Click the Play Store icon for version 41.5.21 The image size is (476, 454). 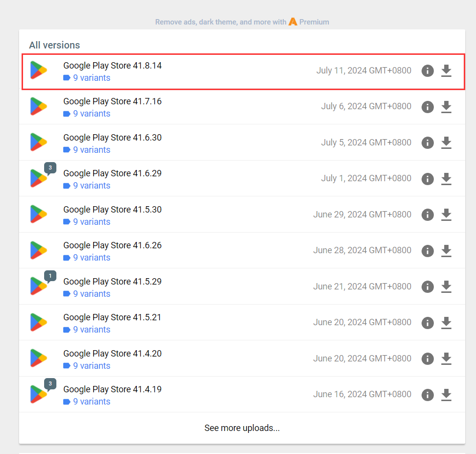coord(39,322)
